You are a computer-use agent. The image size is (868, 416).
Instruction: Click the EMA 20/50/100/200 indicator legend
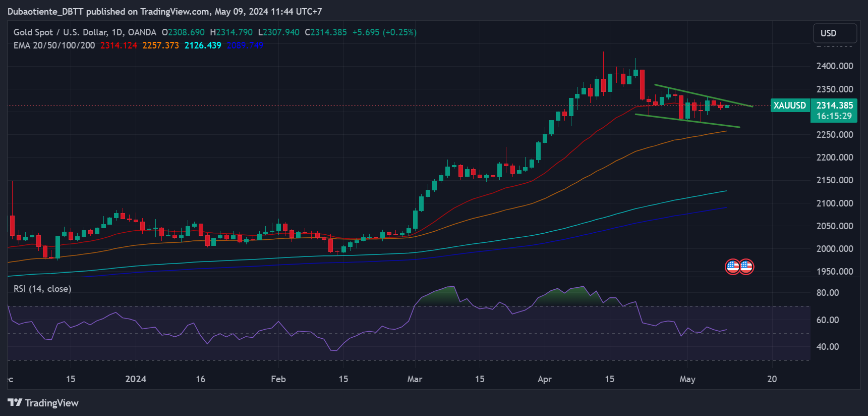[54, 45]
